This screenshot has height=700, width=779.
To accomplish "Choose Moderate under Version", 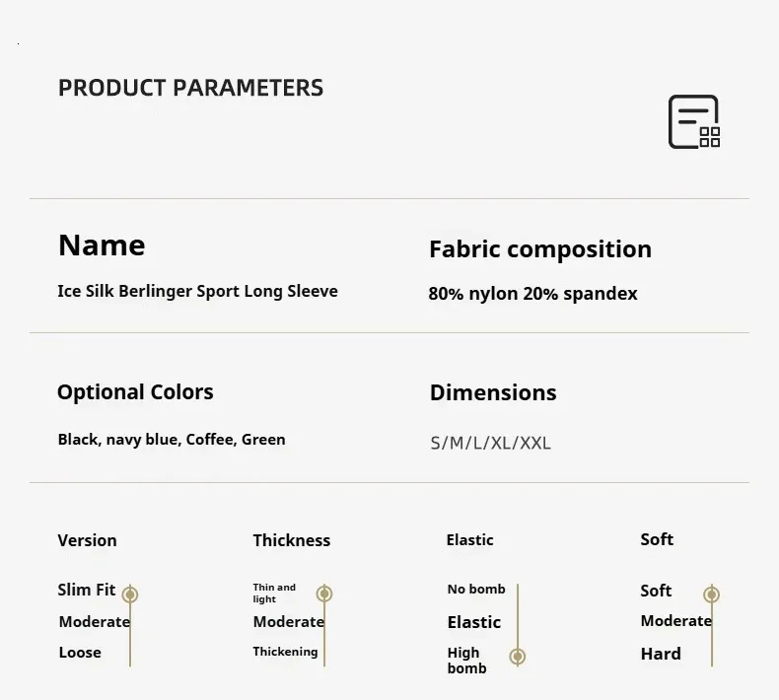I will pyautogui.click(x=94, y=622).
